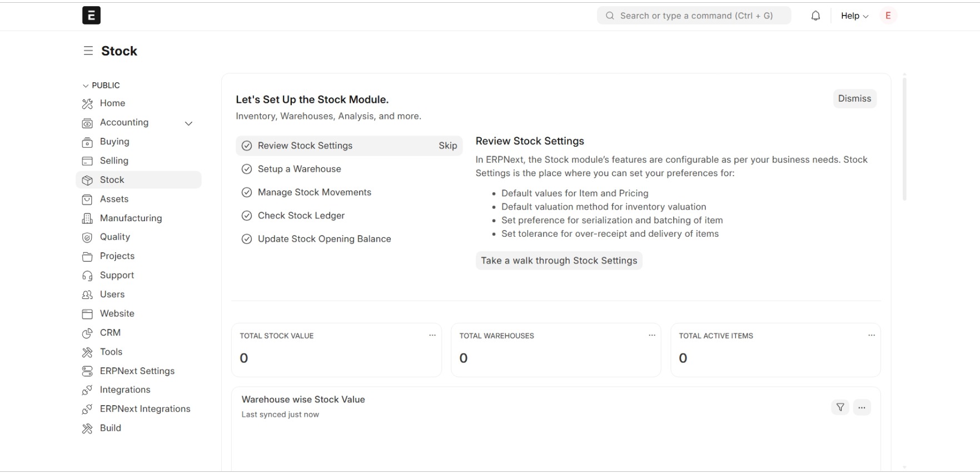Screen dimensions: 980x474
Task: Mark Manage Stock Movements step circle
Action: 247,193
